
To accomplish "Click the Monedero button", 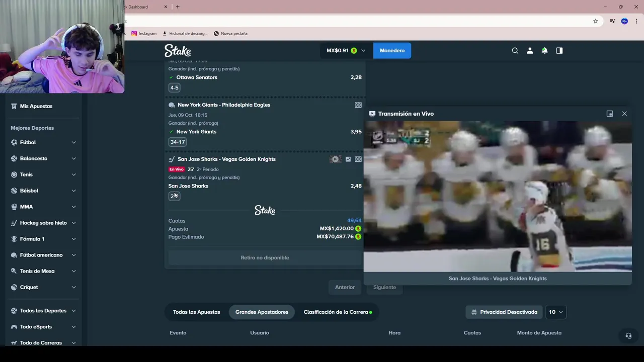I will pyautogui.click(x=392, y=50).
